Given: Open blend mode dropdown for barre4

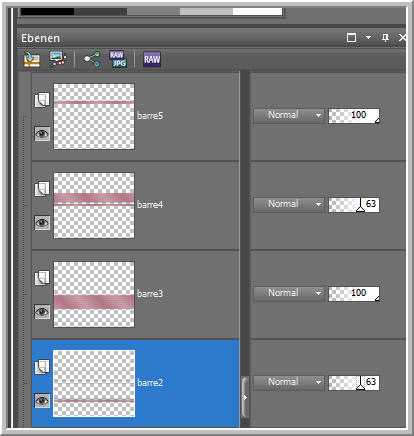Looking at the screenshot, I should pyautogui.click(x=289, y=204).
